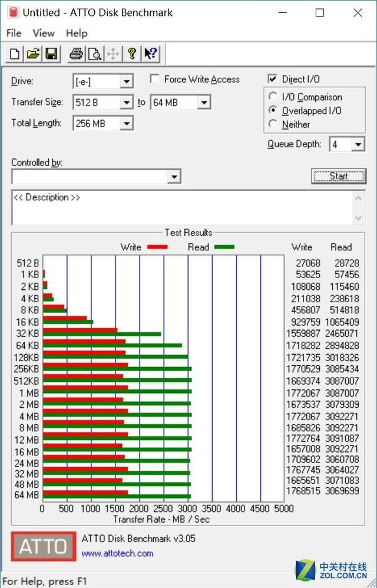Open the Transfer Size start dropdown (512 B)
This screenshot has width=377, height=588.
[x=126, y=102]
